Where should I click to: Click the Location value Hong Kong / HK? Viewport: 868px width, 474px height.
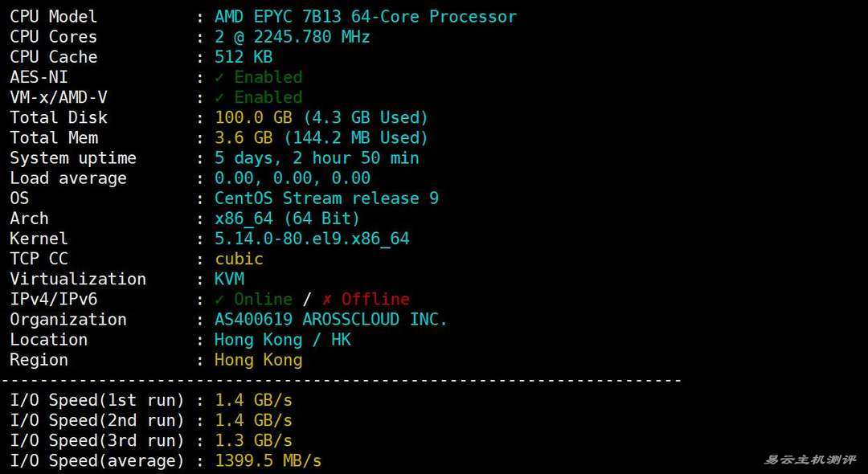[282, 340]
